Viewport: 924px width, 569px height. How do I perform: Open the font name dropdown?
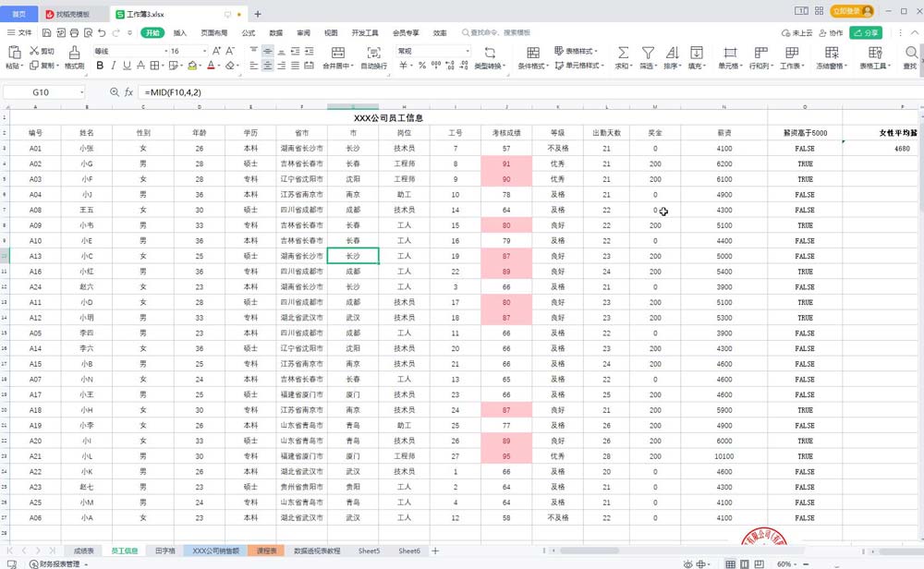coord(166,51)
